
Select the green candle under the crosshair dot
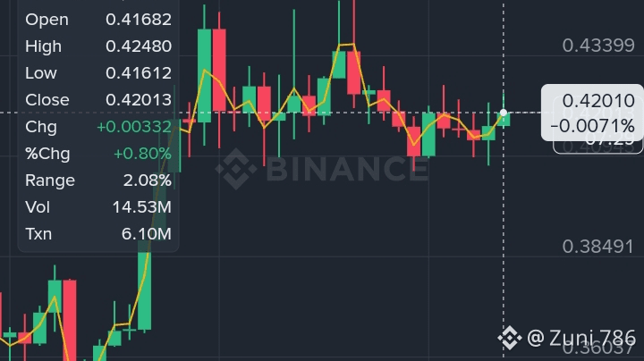[x=504, y=119]
